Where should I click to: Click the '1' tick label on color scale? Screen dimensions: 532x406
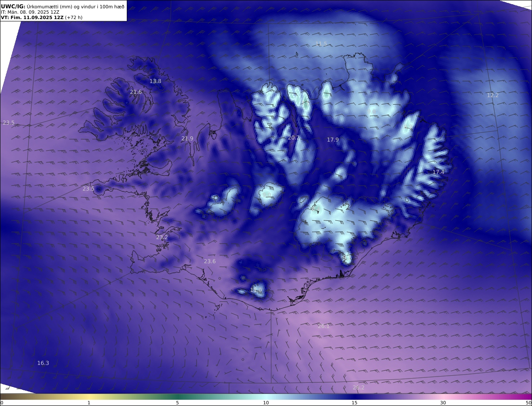[89, 403]
